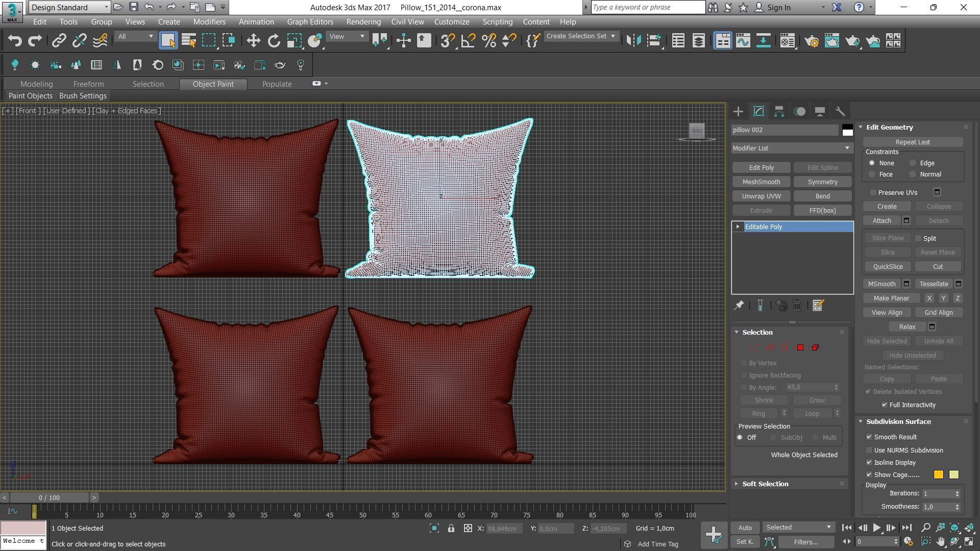Open the Selected key filter dropdown
The width and height of the screenshot is (980, 551).
click(799, 528)
